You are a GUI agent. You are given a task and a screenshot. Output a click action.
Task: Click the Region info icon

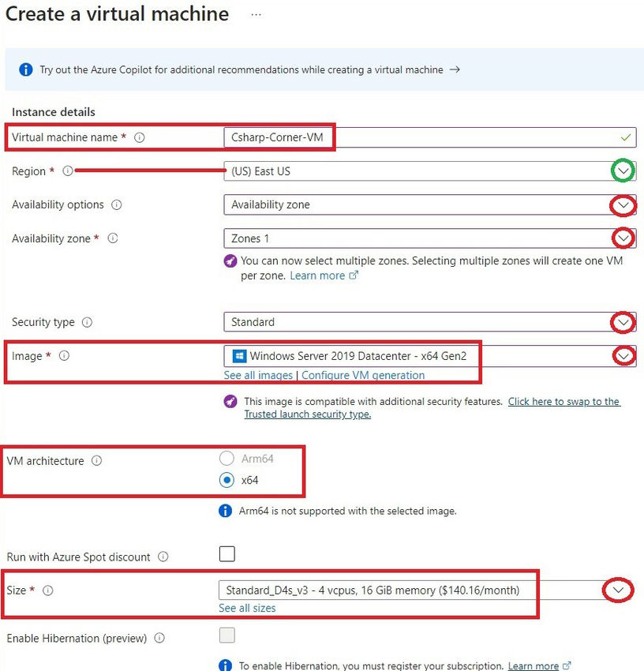pos(68,171)
